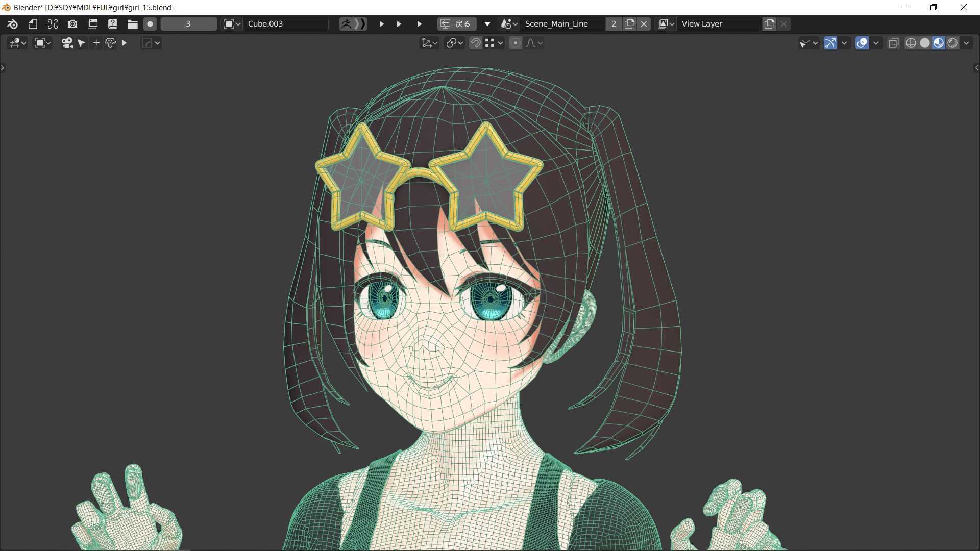The width and height of the screenshot is (980, 551).
Task: Open the overlays options dropdown arrow
Action: click(876, 43)
